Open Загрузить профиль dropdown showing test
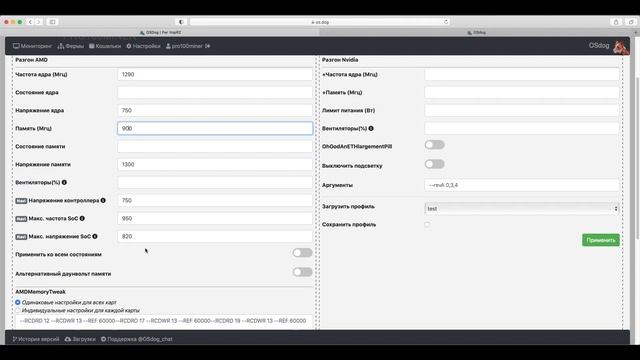The width and height of the screenshot is (640, 360). (x=522, y=209)
